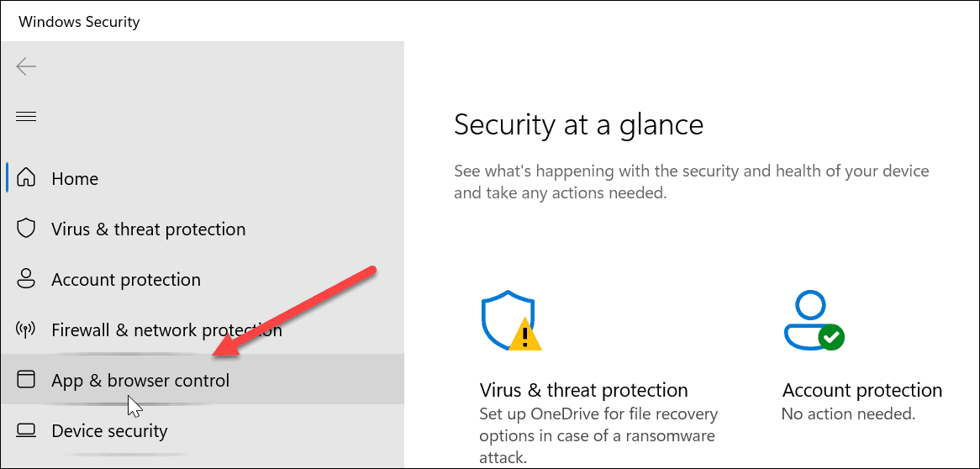The width and height of the screenshot is (980, 469).
Task: Open the Virus & threat protection card title
Action: (x=583, y=390)
